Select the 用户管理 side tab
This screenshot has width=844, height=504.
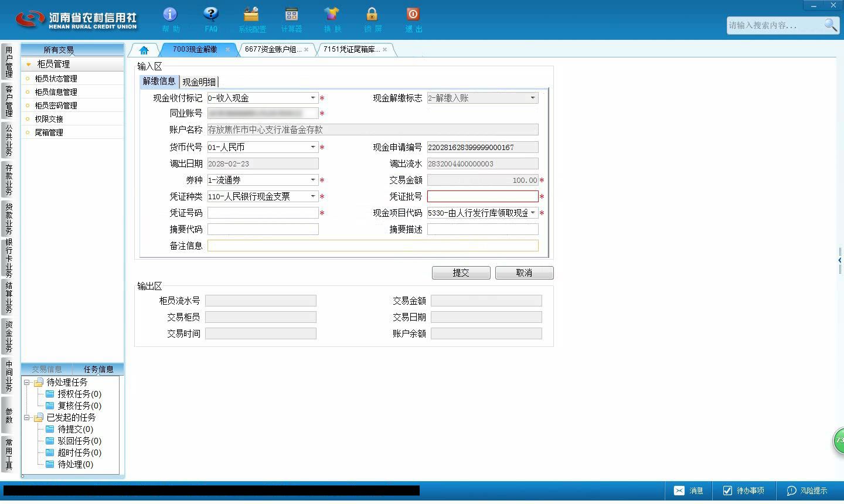click(9, 62)
